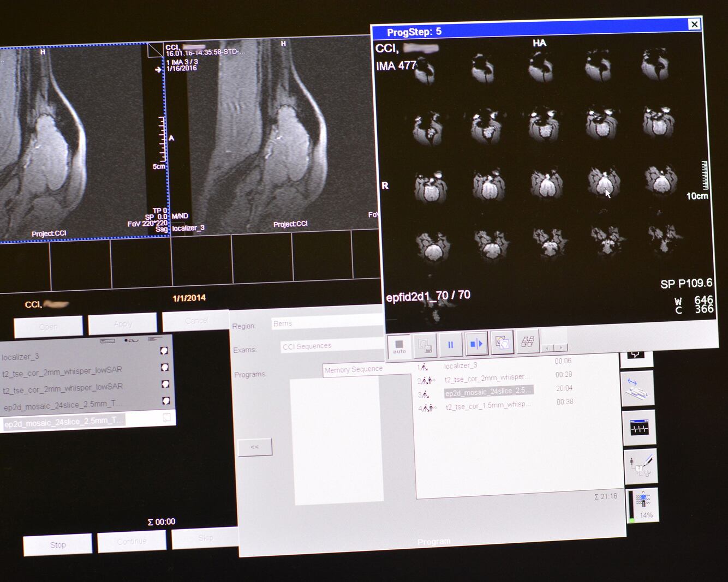The image size is (728, 582).
Task: Click the empty status box of highlighted ep2d_mosaic row
Action: (x=167, y=417)
